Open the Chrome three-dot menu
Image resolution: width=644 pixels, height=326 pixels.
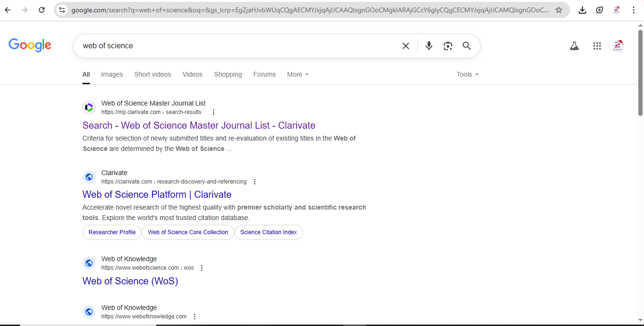point(634,10)
